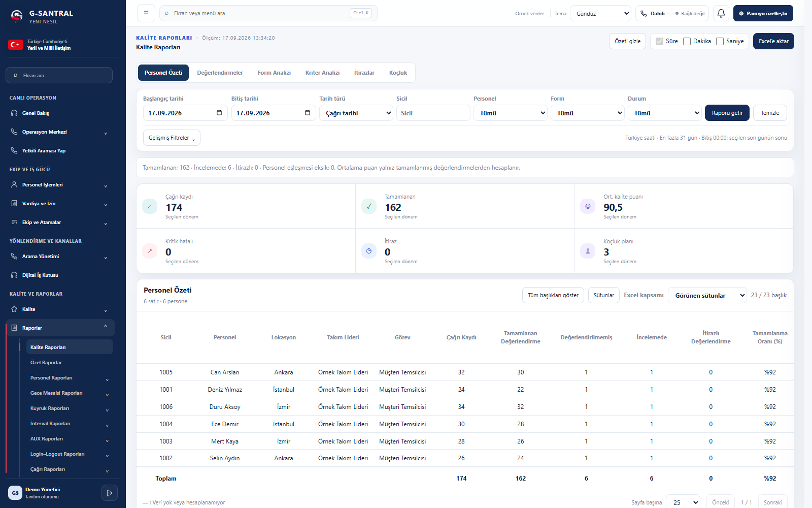Open the hamburger menu button

coord(146,13)
